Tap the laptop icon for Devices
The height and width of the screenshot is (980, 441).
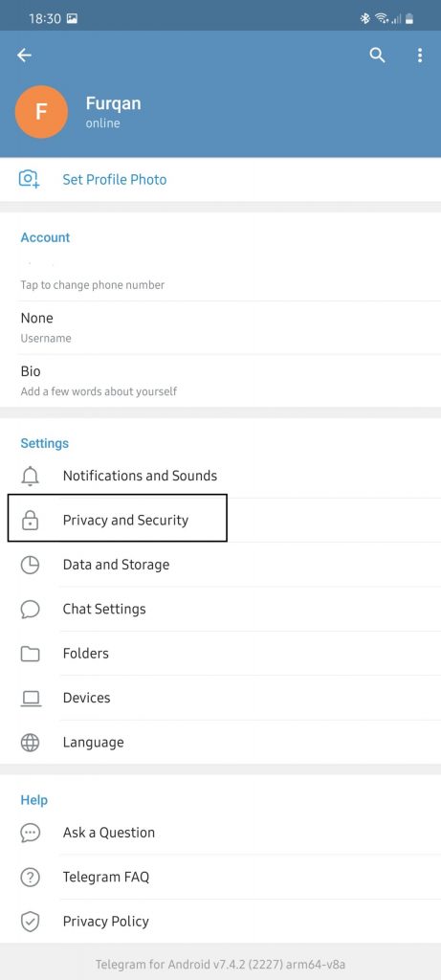coord(31,698)
